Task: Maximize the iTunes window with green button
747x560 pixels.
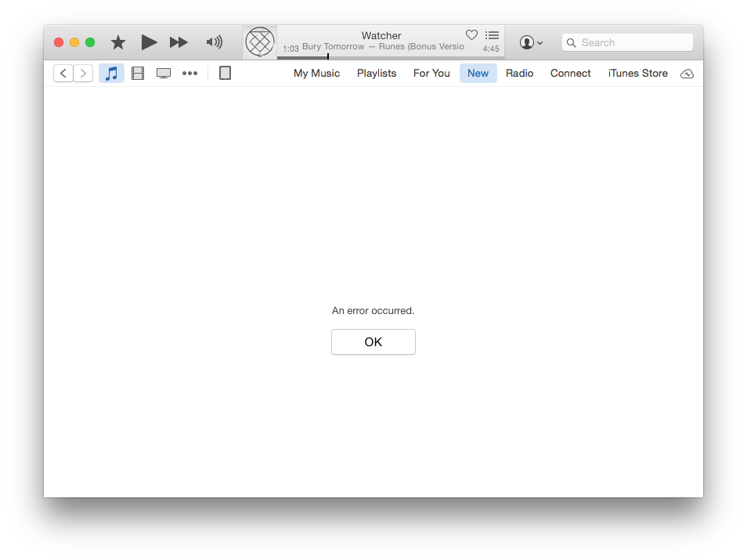Action: [x=90, y=42]
